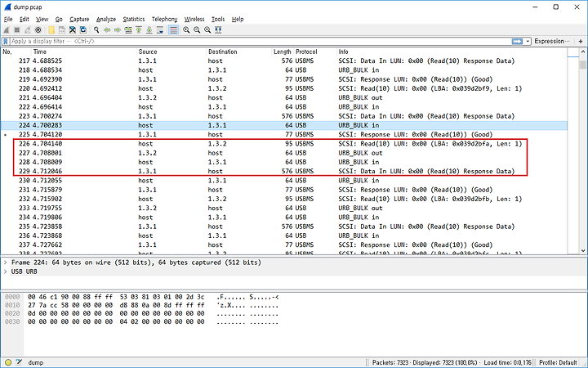This screenshot has width=588, height=368.
Task: Click into the display filter field
Action: 259,42
